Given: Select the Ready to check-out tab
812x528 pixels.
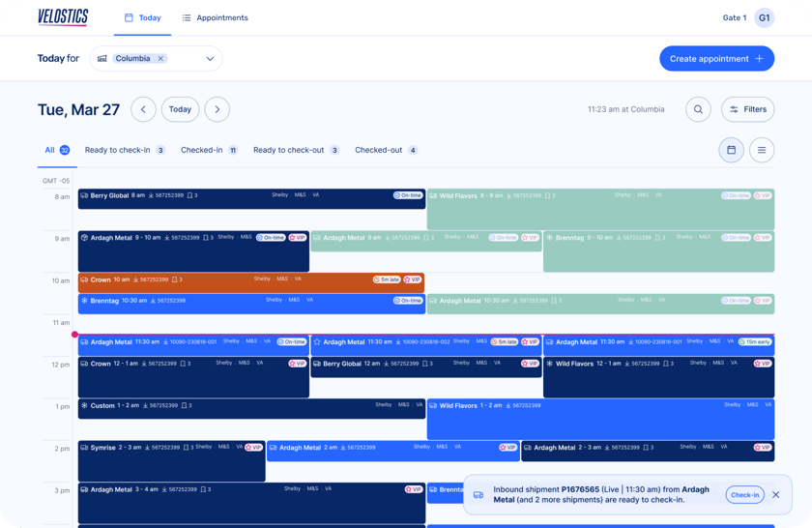Looking at the screenshot, I should 296,150.
